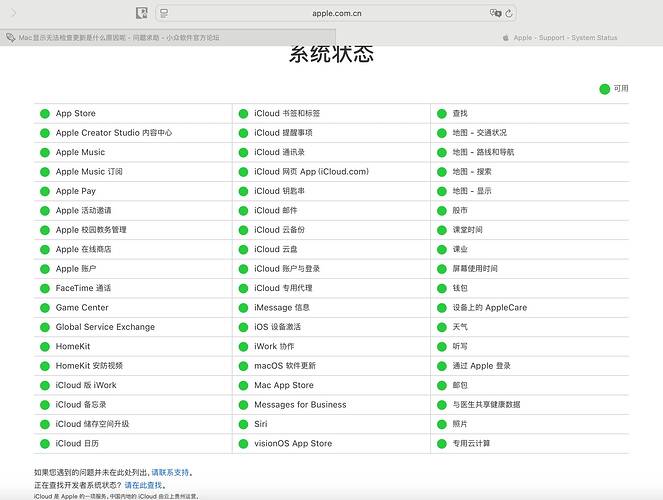Click the status dot beside HomeKit
The width and height of the screenshot is (663, 500).
point(45,347)
